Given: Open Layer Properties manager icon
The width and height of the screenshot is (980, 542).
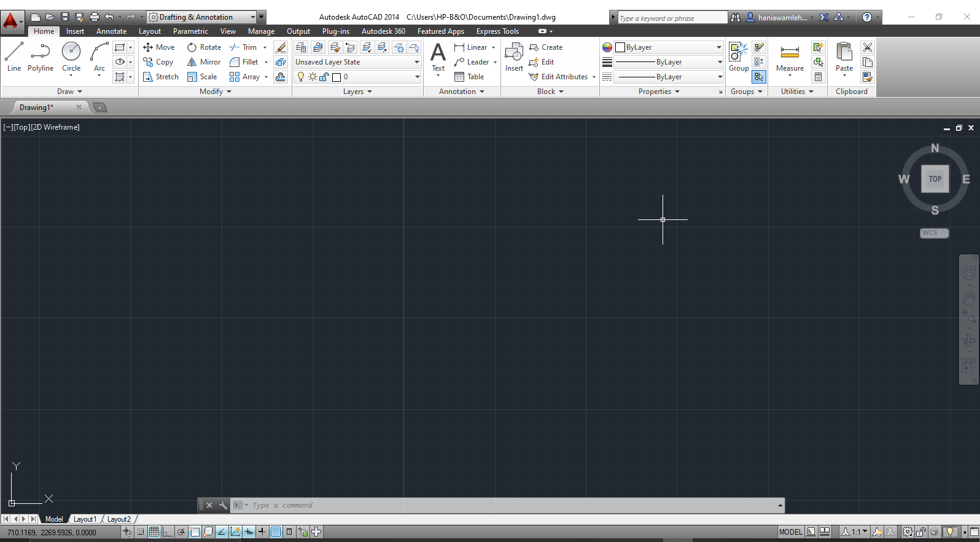Looking at the screenshot, I should click(x=301, y=47).
